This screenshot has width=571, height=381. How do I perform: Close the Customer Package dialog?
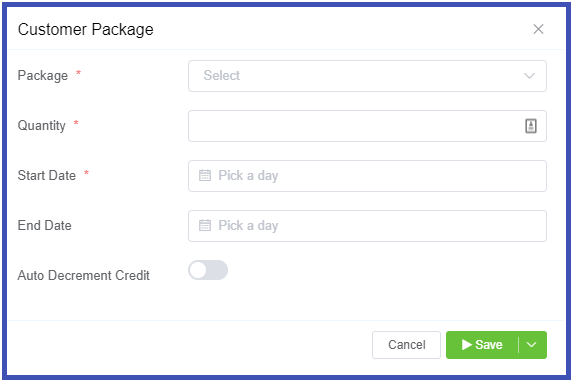click(538, 29)
